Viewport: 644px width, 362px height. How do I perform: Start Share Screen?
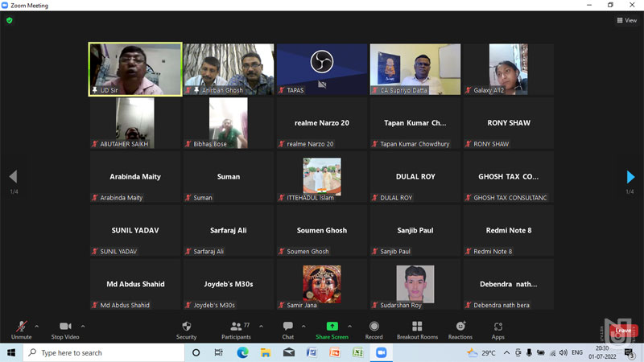tap(332, 328)
